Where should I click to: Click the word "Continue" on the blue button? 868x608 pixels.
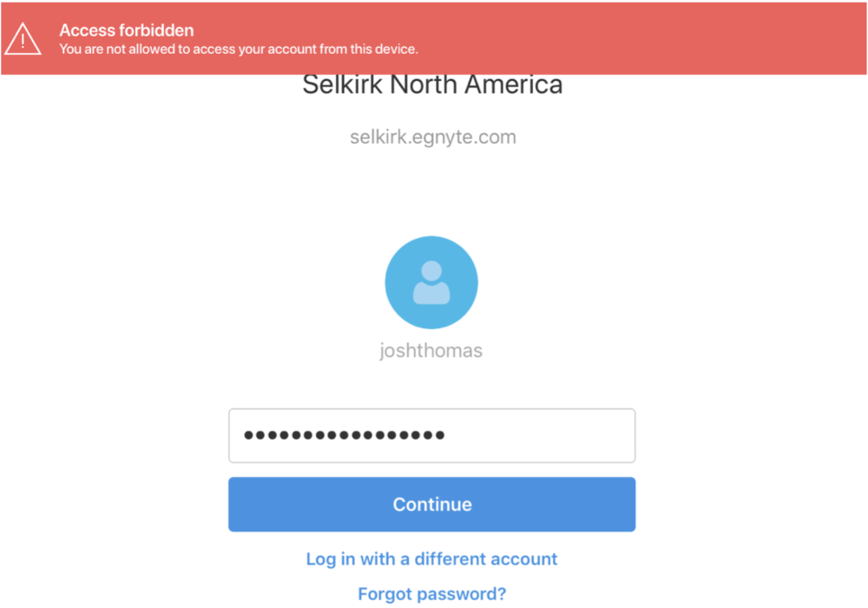tap(432, 505)
